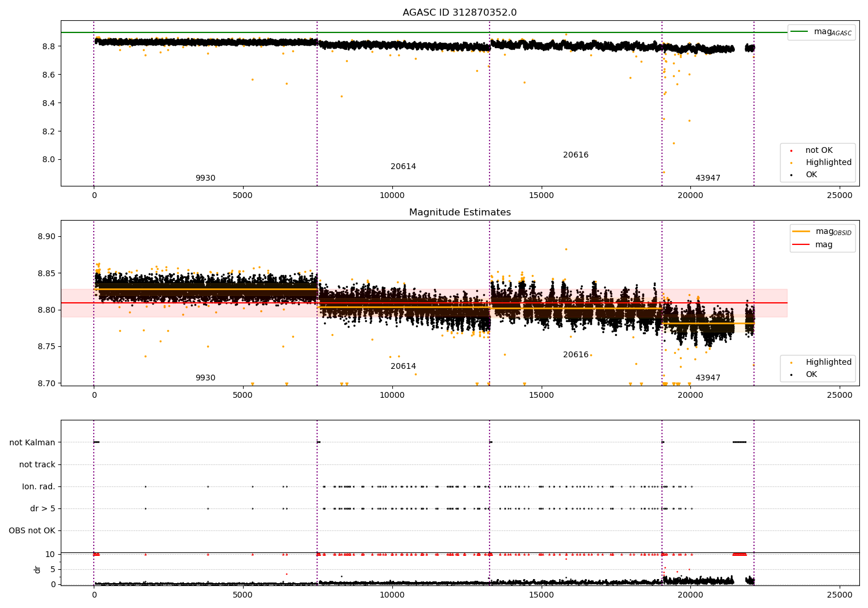
Task: Click the 5 y-tick on the dr axis
Action: [x=53, y=569]
